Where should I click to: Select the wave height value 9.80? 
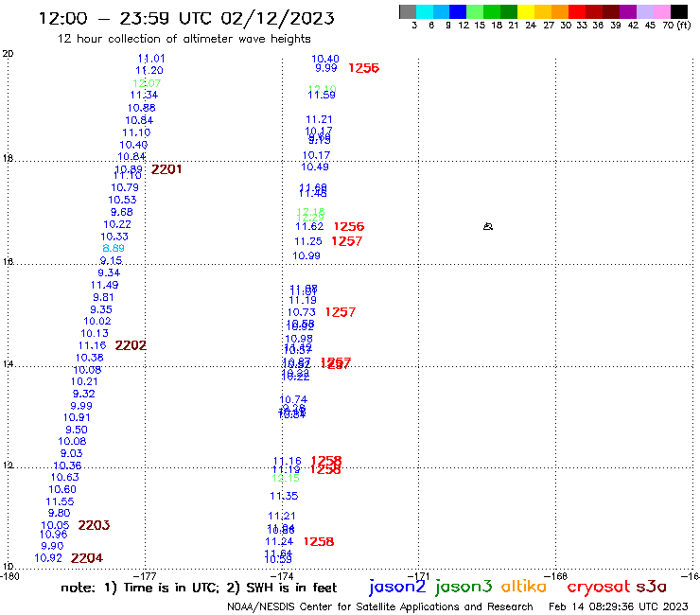coord(60,513)
